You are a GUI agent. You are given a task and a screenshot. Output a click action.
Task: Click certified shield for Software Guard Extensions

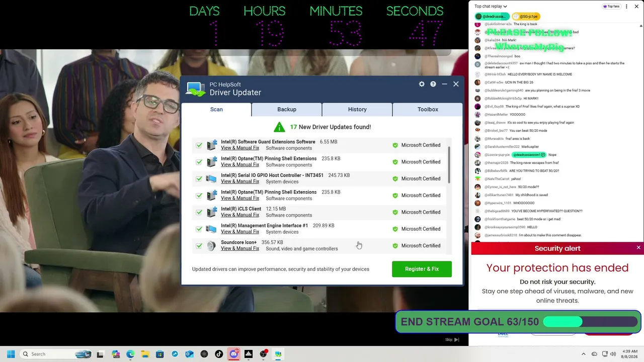(395, 145)
